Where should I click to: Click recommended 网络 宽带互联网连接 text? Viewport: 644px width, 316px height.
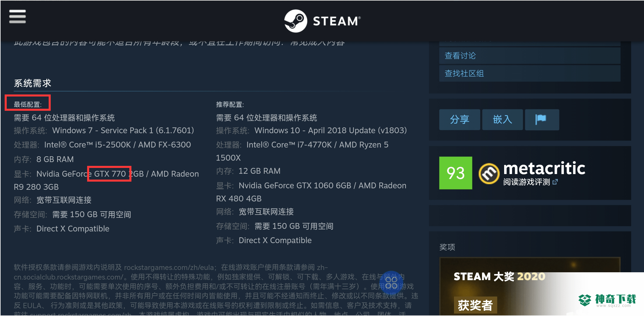pos(255,212)
